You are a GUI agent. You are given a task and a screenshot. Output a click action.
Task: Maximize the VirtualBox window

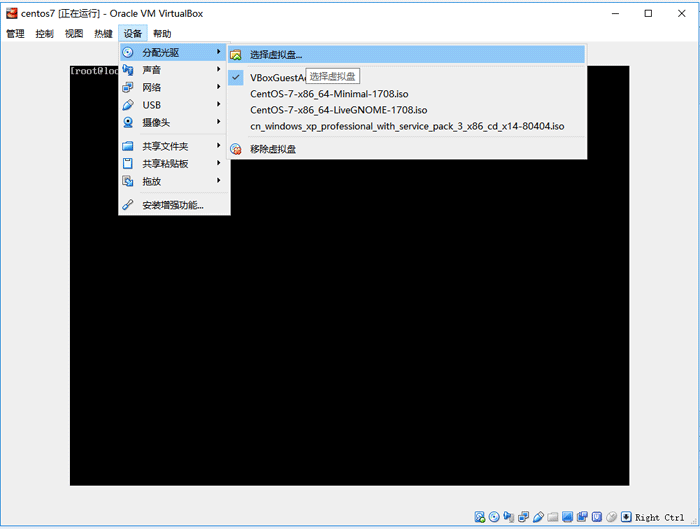coord(648,13)
